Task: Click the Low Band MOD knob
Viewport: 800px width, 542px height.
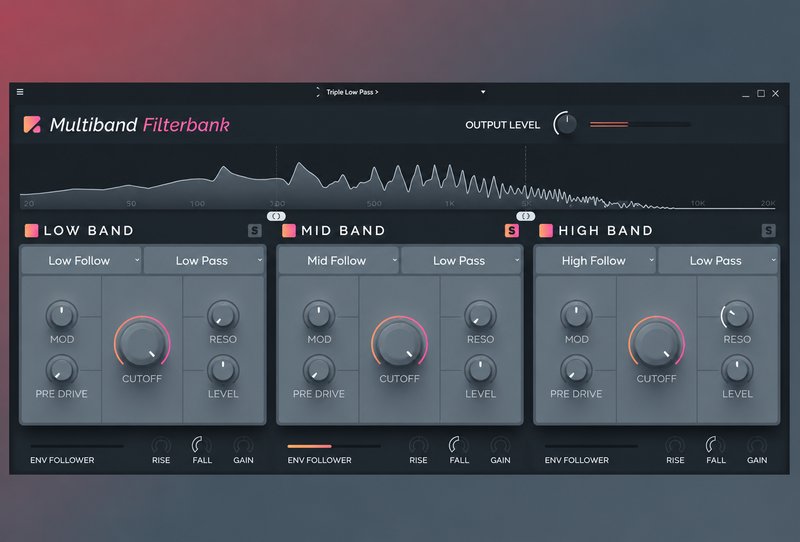Action: (62, 315)
